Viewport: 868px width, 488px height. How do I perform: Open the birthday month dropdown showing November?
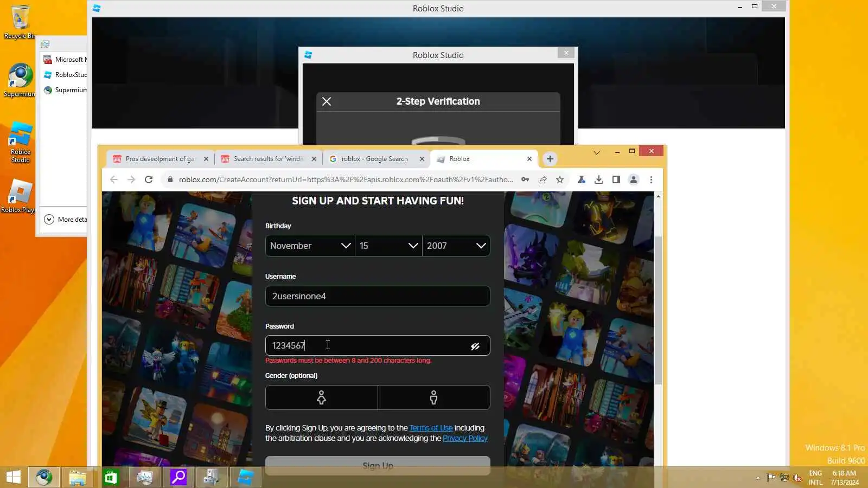[x=310, y=246]
